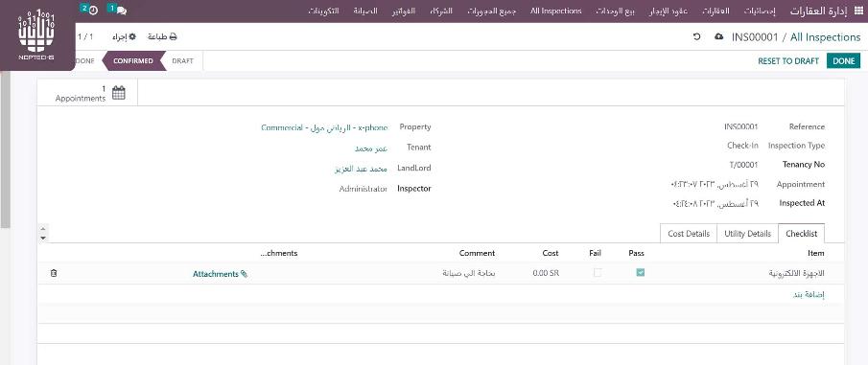Click the إدارة العقارات app title
The height and width of the screenshot is (365, 868).
pos(820,11)
